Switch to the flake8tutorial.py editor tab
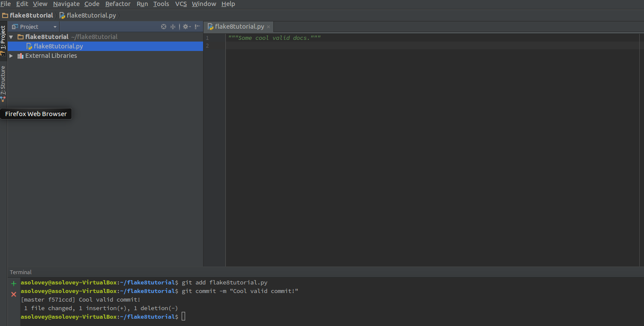The width and height of the screenshot is (644, 326). (x=240, y=27)
